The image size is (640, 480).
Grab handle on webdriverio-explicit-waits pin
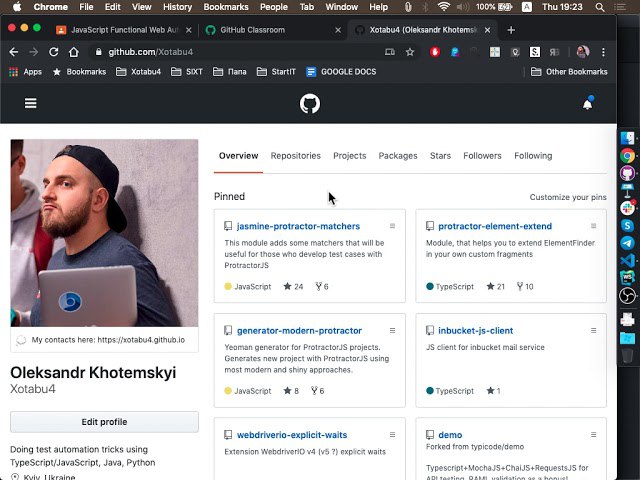click(392, 435)
